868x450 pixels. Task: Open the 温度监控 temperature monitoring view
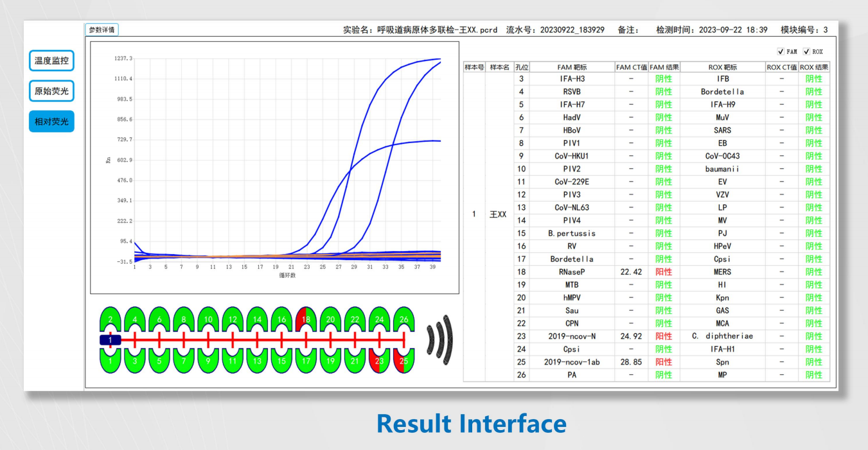pyautogui.click(x=51, y=61)
